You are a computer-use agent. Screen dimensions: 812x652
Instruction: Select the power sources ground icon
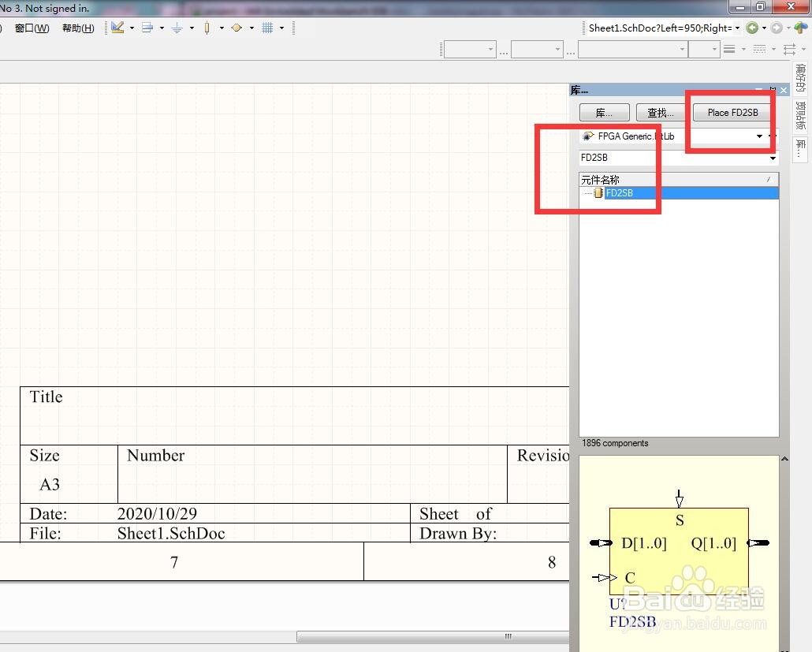[x=177, y=28]
